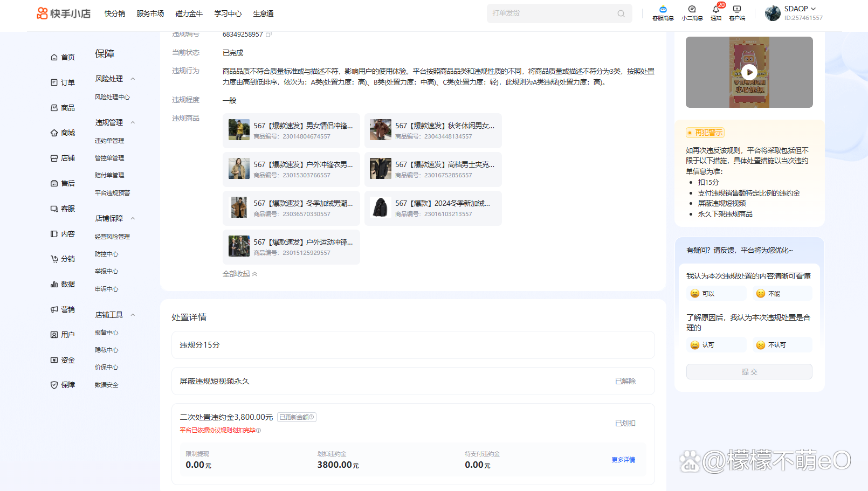Image resolution: width=868 pixels, height=491 pixels.
Task: Show help for 平台已依据协议规则划扣完毕 note
Action: 258,430
